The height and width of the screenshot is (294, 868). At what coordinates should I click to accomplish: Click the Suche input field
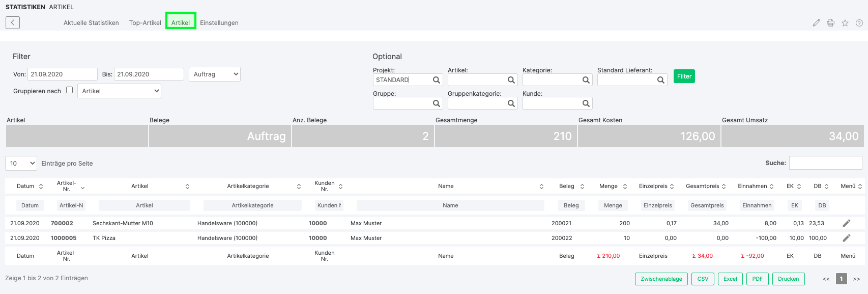coord(825,163)
